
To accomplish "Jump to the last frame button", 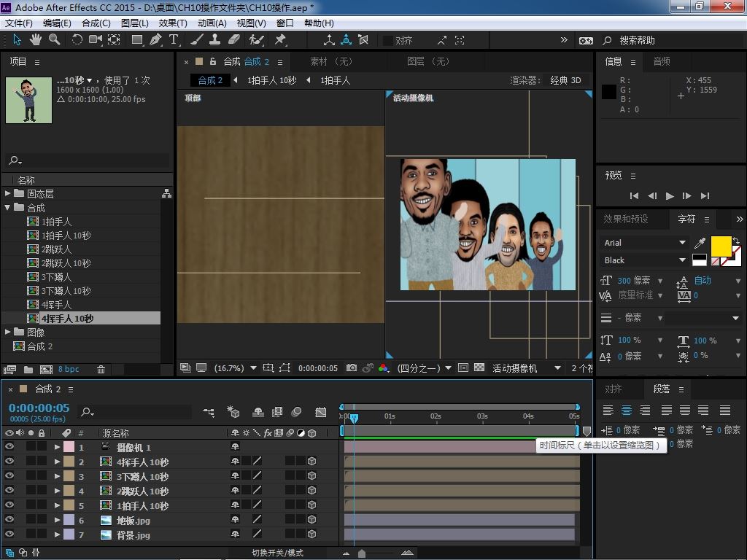I will click(705, 195).
